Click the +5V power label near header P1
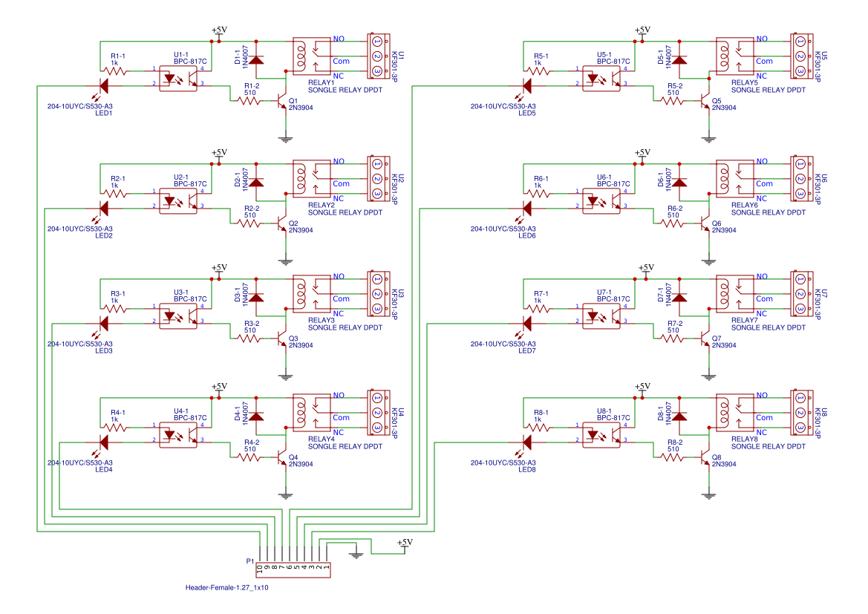 pos(405,543)
